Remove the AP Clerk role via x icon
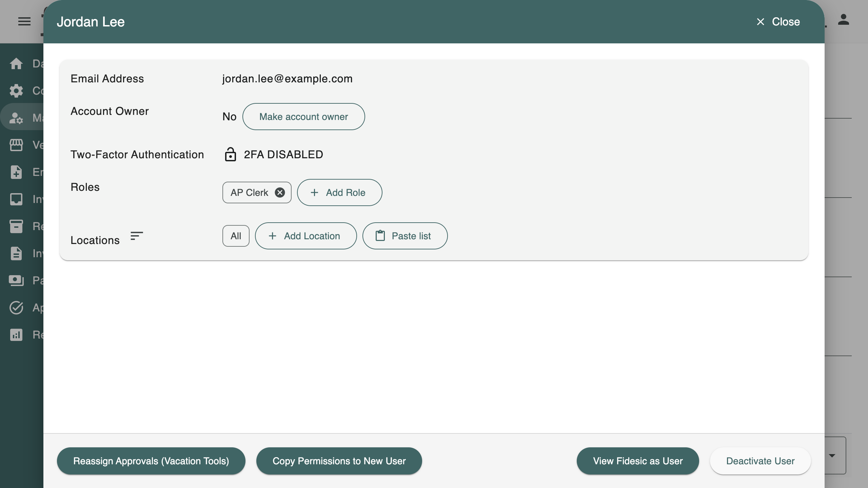Image resolution: width=868 pixels, height=488 pixels. pos(280,192)
